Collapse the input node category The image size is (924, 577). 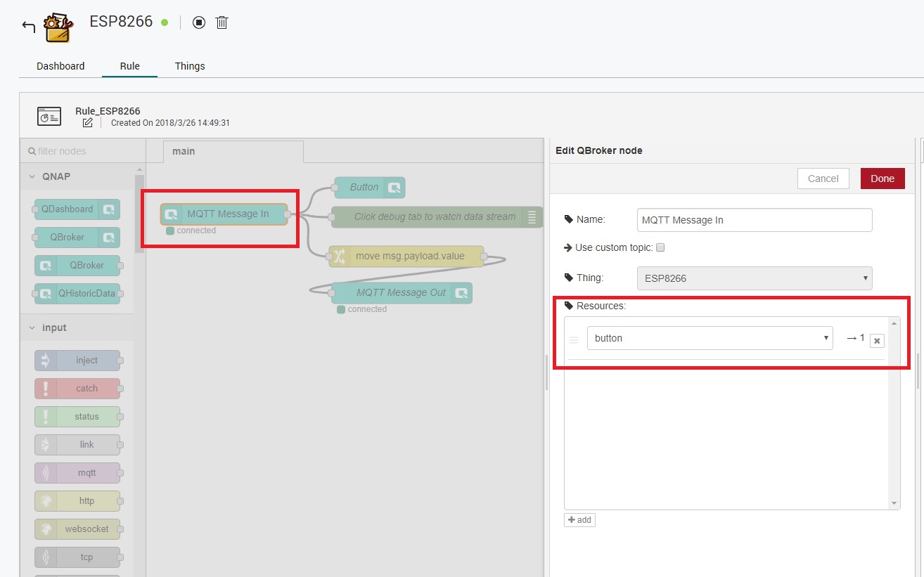(77, 328)
